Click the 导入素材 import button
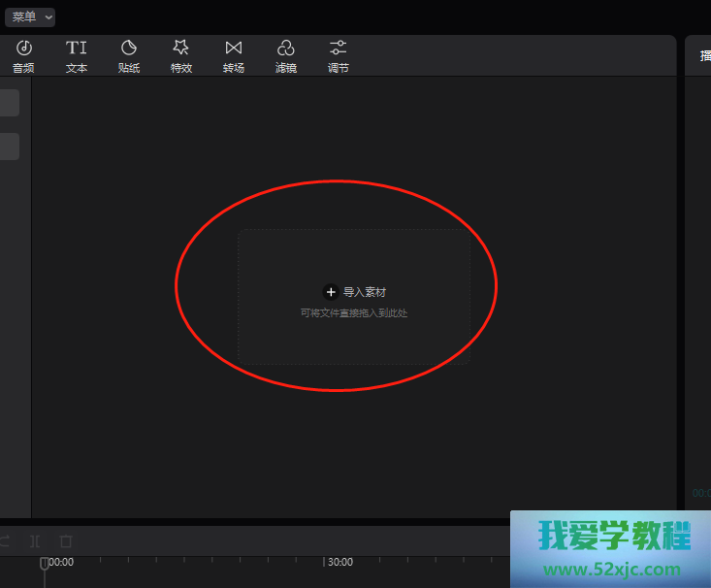711x588 pixels. coord(355,291)
